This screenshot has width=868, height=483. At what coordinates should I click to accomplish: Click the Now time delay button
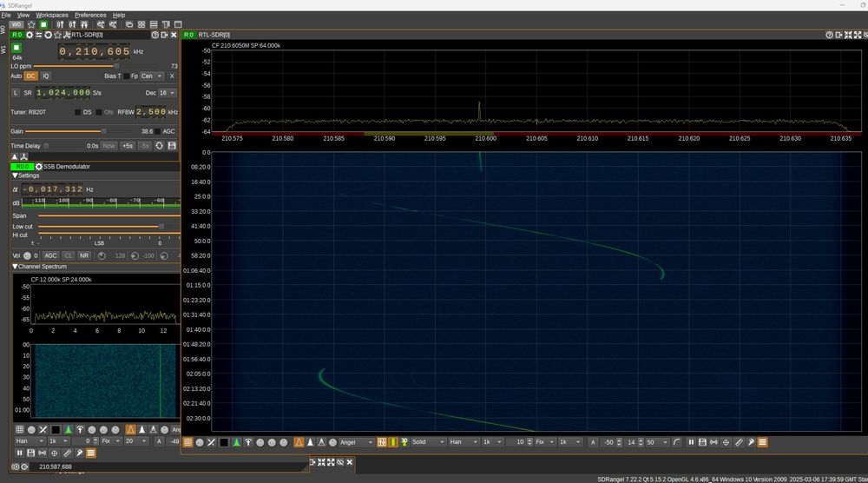pyautogui.click(x=109, y=146)
